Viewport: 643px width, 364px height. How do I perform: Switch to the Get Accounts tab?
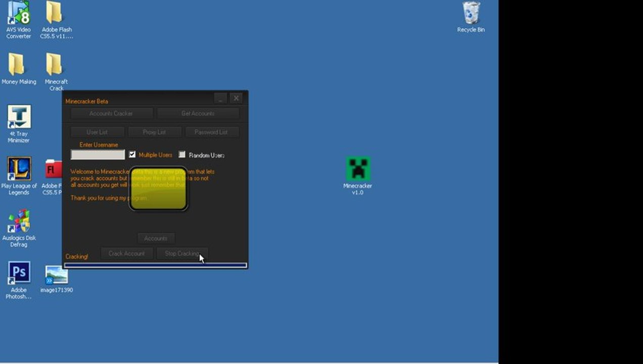[x=198, y=114]
